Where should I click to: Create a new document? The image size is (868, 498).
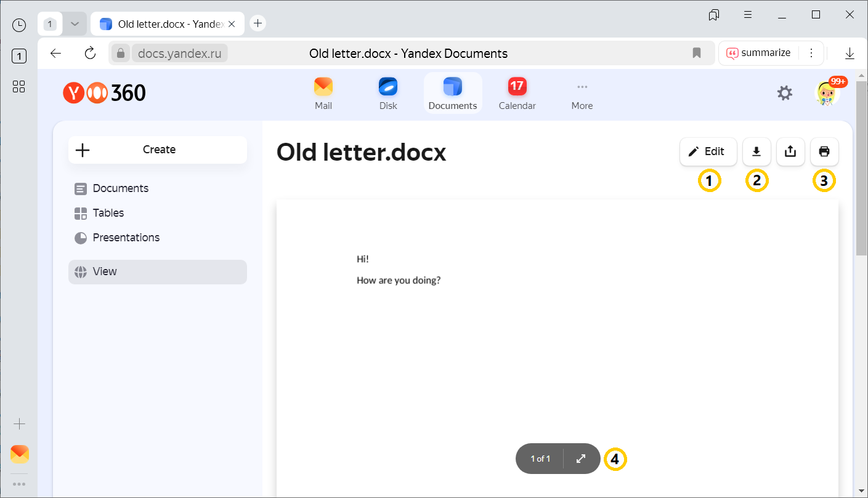[157, 150]
